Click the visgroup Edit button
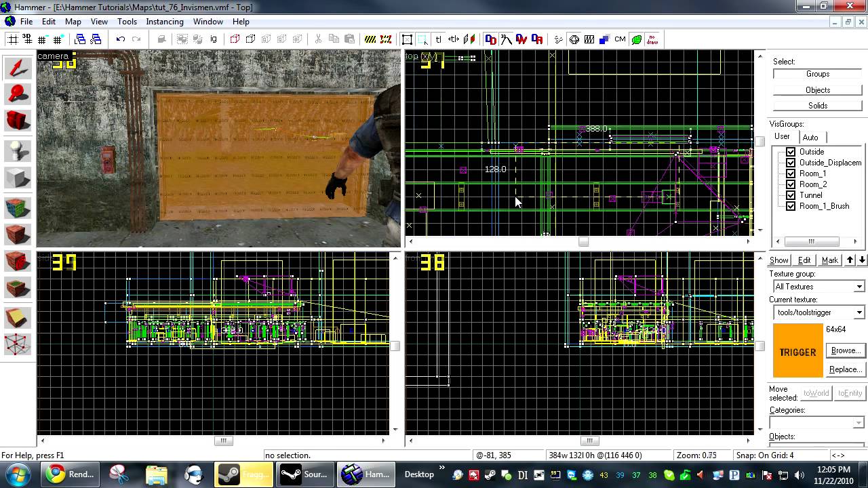This screenshot has width=868, height=488. tap(804, 260)
